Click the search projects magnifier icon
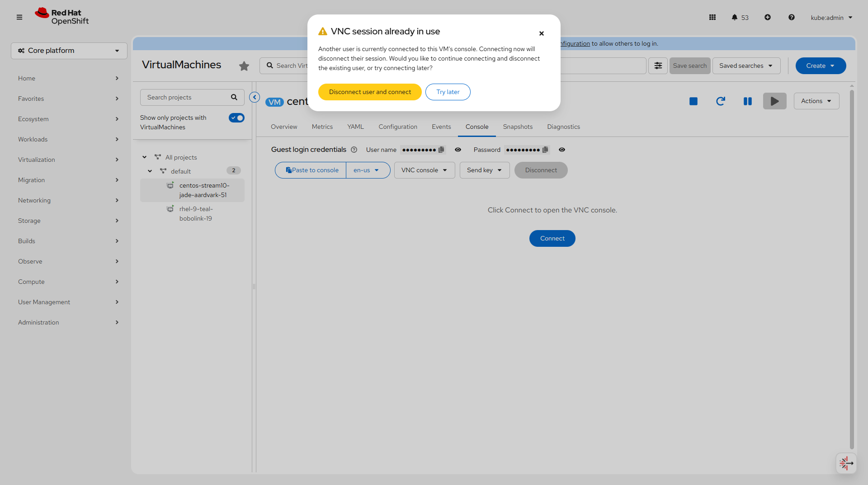 coord(234,97)
